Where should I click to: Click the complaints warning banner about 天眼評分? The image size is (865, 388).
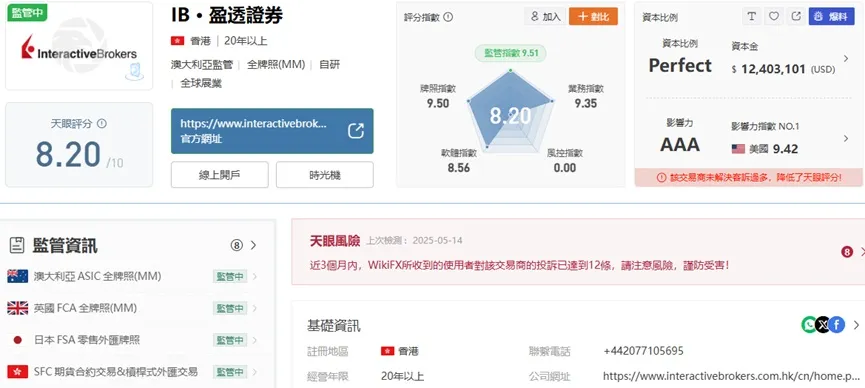[x=749, y=178]
